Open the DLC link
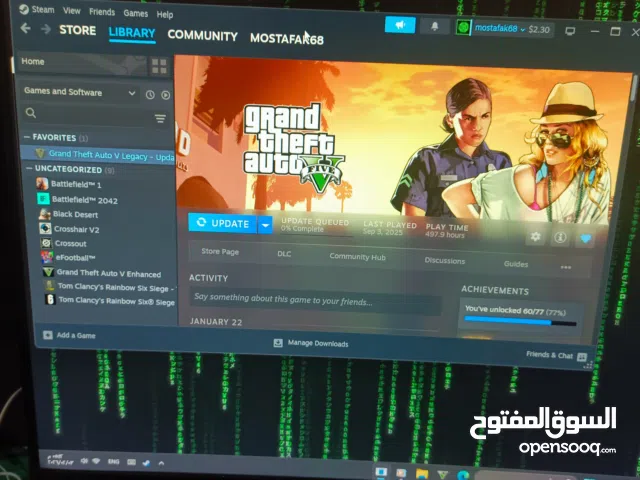This screenshot has width=640, height=480. [284, 254]
